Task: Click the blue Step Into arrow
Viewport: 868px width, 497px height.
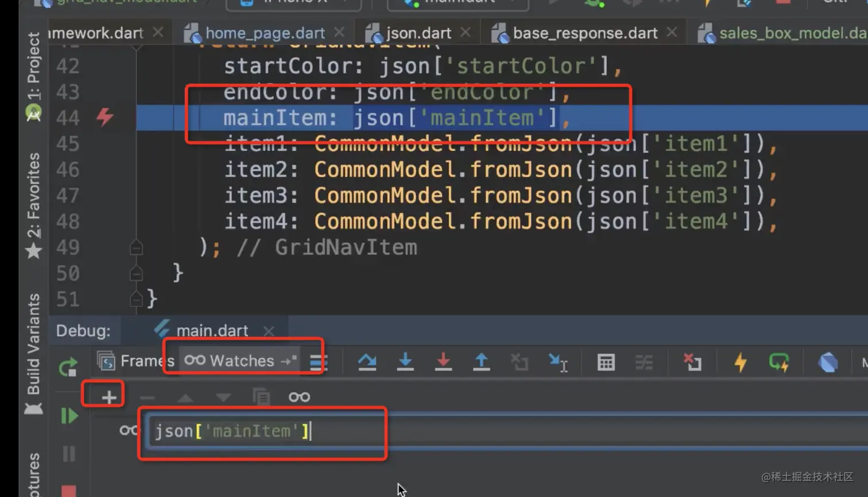Action: click(x=405, y=362)
